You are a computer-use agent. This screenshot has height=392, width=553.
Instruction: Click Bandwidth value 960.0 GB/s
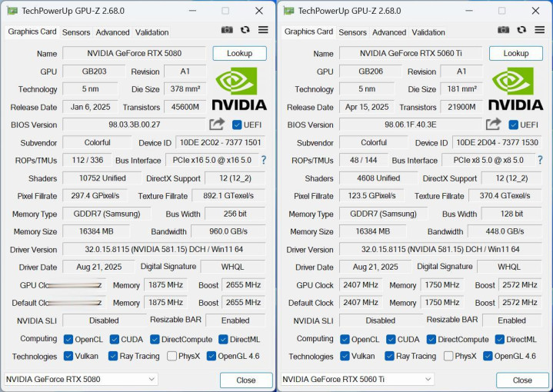pyautogui.click(x=228, y=231)
